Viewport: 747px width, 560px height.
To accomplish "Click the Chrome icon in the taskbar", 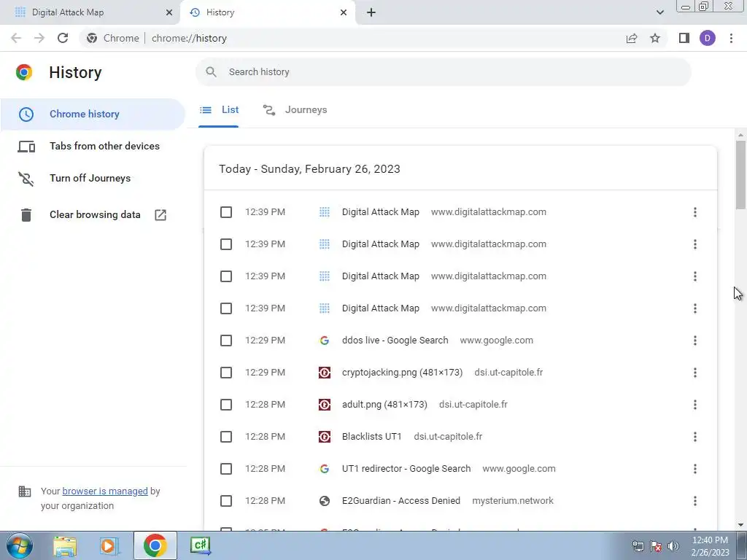I will tap(155, 545).
